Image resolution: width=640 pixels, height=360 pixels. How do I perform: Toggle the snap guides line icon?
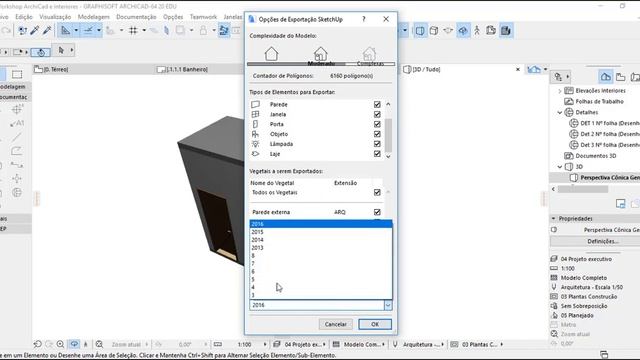(x=88, y=30)
